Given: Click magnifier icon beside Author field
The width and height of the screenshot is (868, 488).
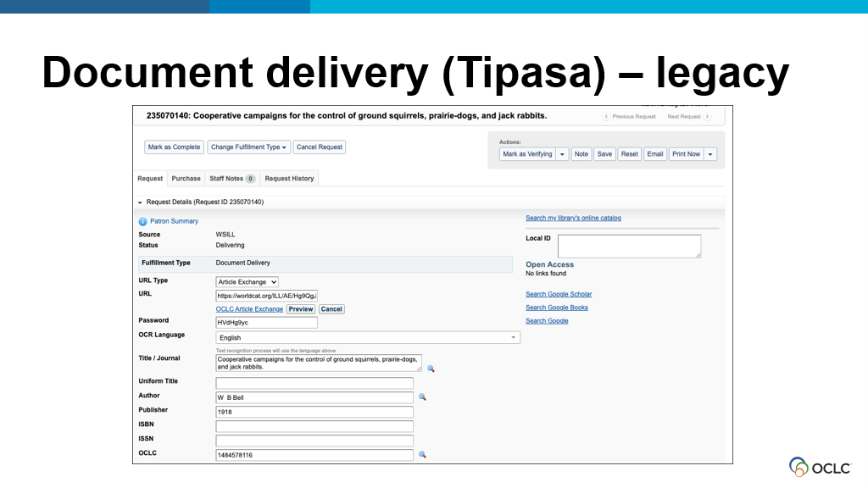Looking at the screenshot, I should click(x=422, y=396).
